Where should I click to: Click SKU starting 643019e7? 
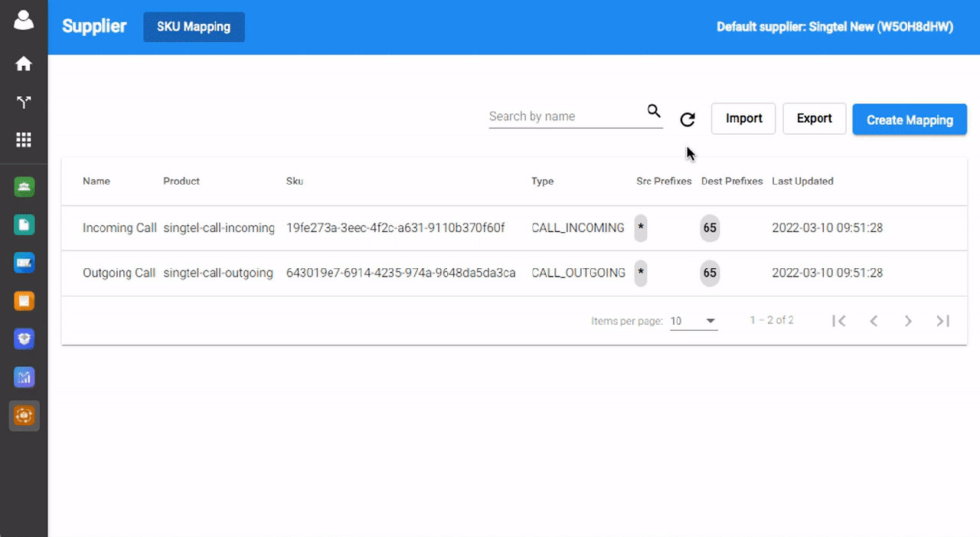coord(401,273)
